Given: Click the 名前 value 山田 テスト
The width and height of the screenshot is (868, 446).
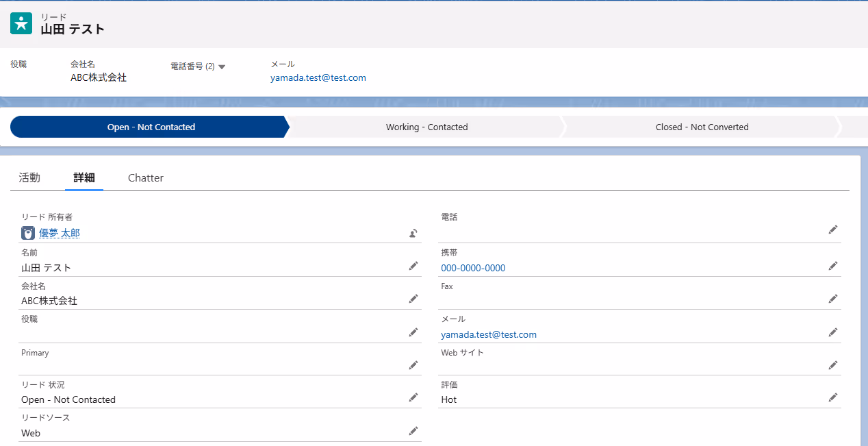Looking at the screenshot, I should (x=47, y=268).
